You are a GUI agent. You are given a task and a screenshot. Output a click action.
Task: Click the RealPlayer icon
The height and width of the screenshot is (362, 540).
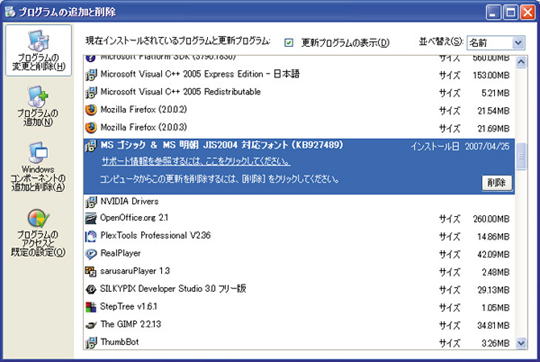click(x=91, y=254)
